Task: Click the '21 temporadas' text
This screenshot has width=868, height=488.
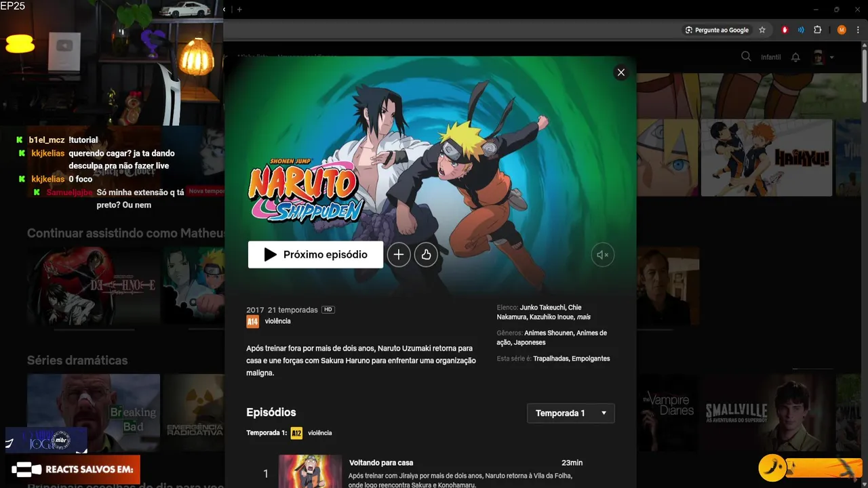Action: 293,310
